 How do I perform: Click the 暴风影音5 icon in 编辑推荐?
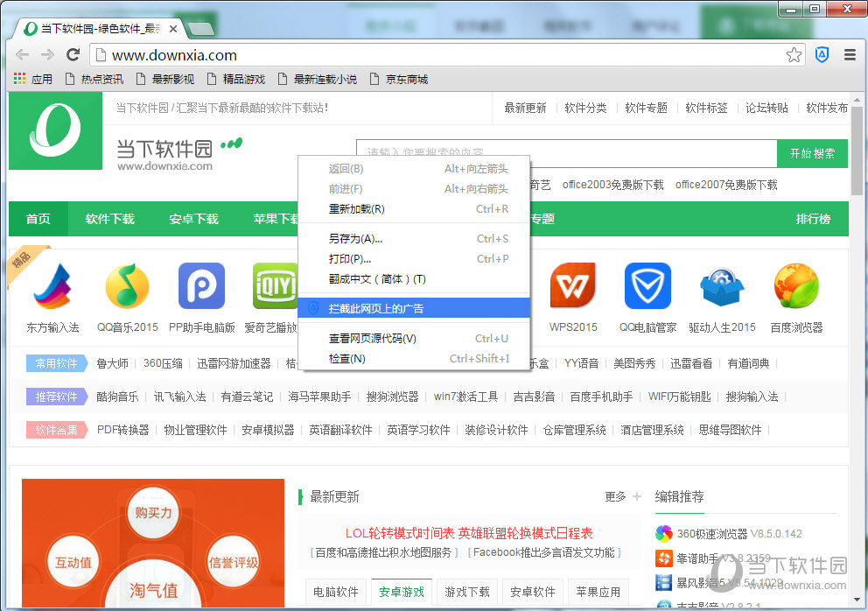coord(664,583)
